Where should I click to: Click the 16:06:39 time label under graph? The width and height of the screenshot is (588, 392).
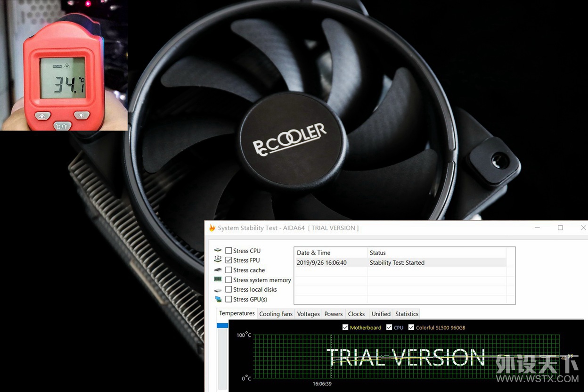(323, 384)
